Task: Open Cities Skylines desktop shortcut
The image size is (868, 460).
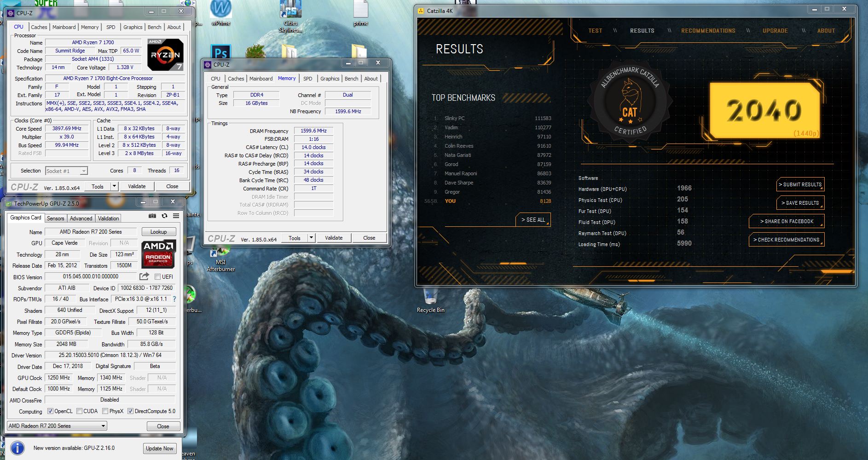Action: click(290, 17)
